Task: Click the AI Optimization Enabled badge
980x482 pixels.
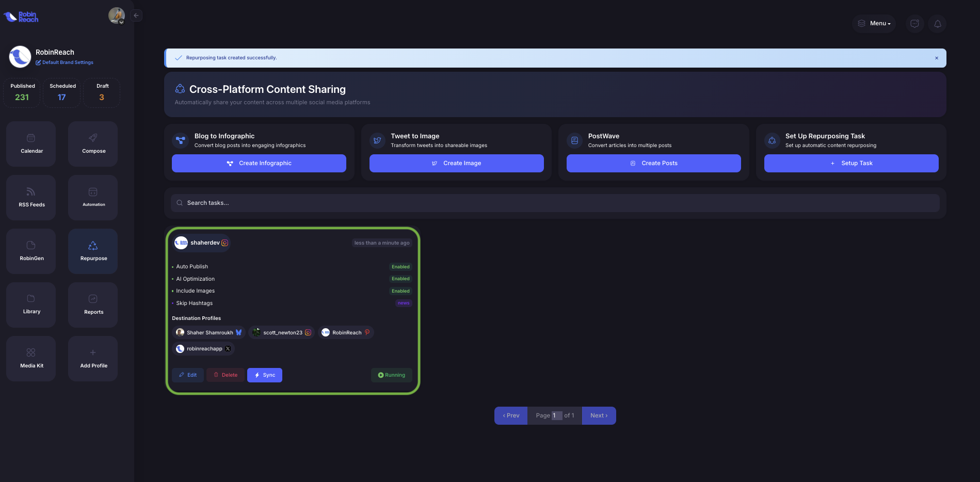Action: (x=400, y=279)
